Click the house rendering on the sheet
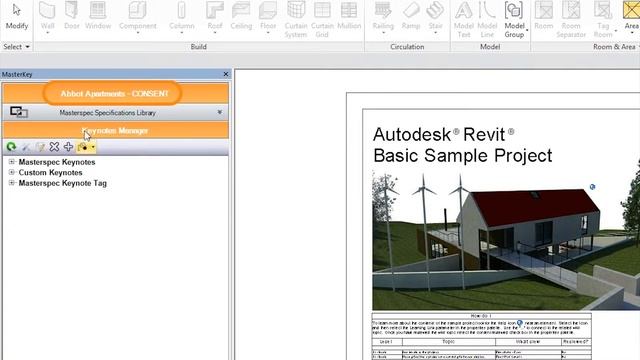The height and width of the screenshot is (360, 640). [506, 240]
